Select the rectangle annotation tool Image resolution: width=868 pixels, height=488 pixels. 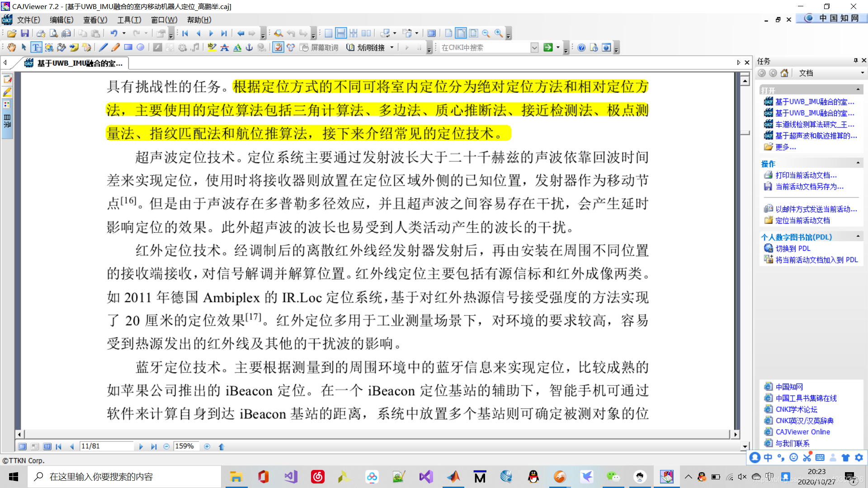[128, 47]
